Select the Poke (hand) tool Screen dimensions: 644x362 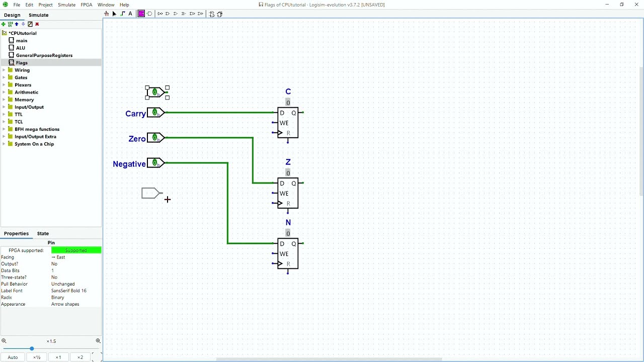click(x=107, y=14)
